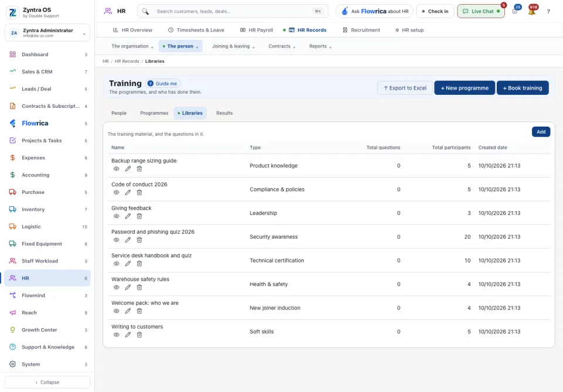View Service desk handbook eye icon
Screen dimensions: 563x392
116,264
